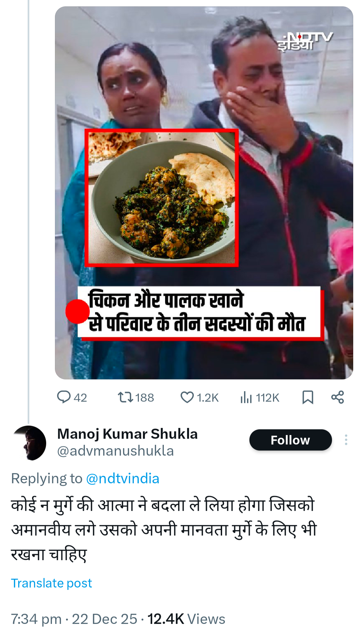This screenshot has width=364, height=628.
Task: Translate the Hindi reply post
Action: coord(52,583)
